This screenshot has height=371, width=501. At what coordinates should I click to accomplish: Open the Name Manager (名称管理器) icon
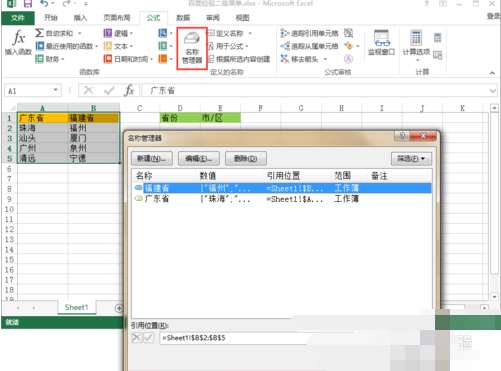(192, 49)
